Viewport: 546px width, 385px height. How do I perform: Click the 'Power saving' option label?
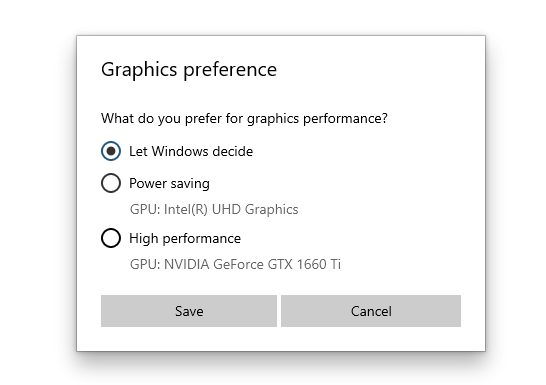pyautogui.click(x=169, y=183)
